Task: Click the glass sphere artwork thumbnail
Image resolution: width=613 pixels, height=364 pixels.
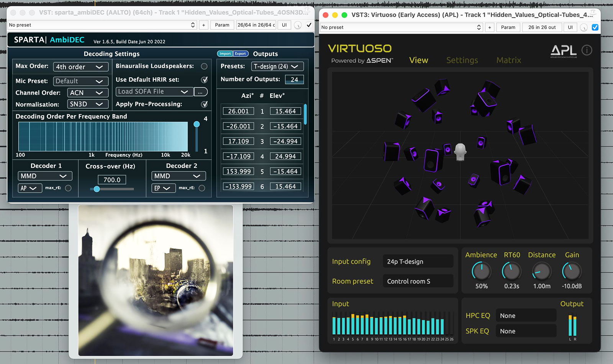Action: coord(156,280)
